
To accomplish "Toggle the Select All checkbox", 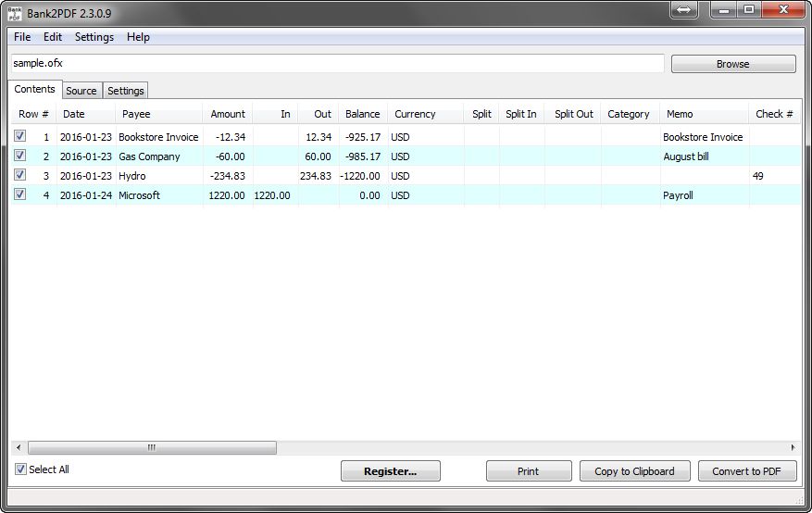I will point(20,469).
